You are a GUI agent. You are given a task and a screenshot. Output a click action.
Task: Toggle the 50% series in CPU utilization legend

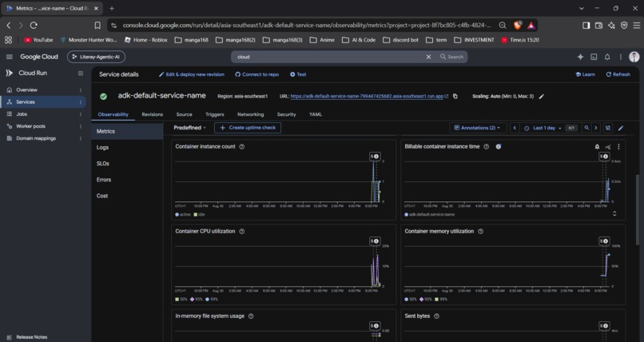pyautogui.click(x=181, y=300)
